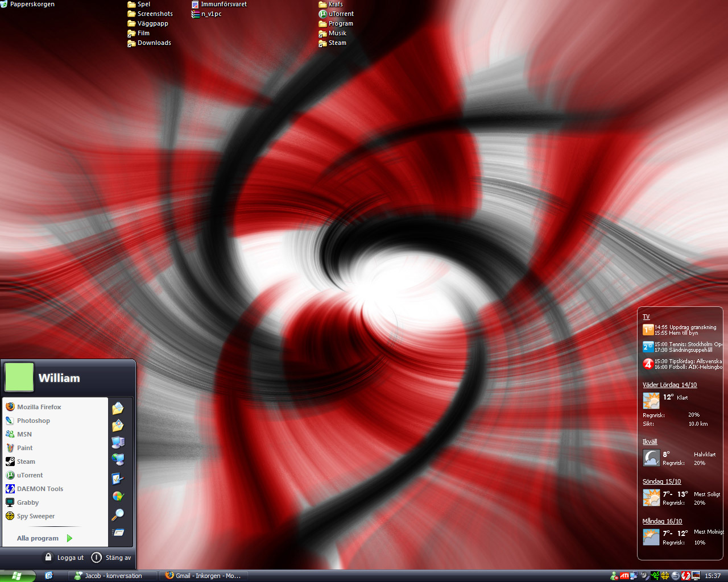Open the Downloads desktop shortcut
The height and width of the screenshot is (582, 728).
tap(149, 43)
